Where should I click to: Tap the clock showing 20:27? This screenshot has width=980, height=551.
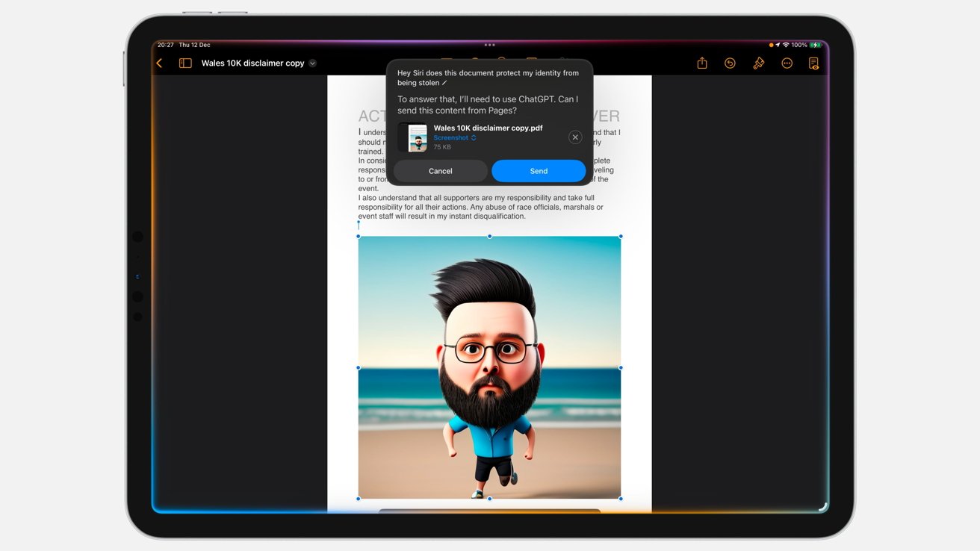point(165,45)
